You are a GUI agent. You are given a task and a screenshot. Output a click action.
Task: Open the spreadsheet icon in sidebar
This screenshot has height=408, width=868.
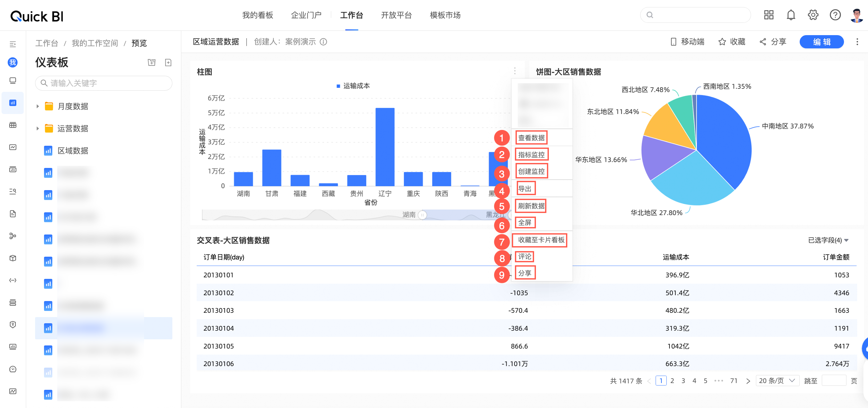(13, 125)
